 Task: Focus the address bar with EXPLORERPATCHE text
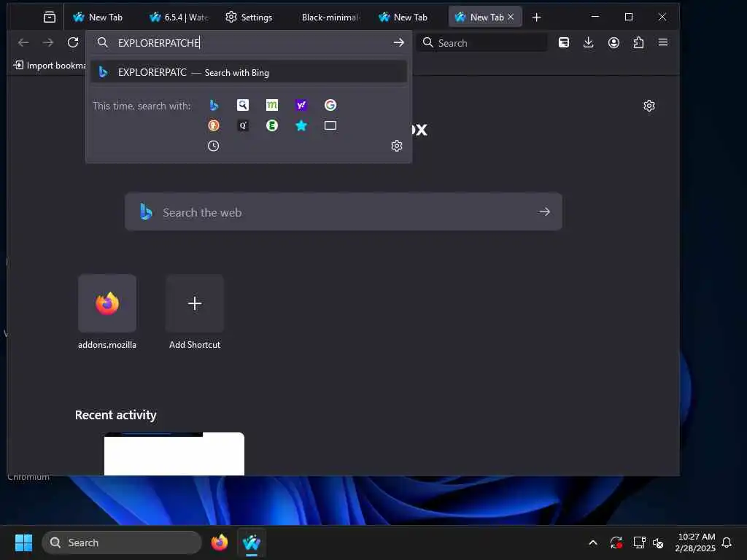pos(248,43)
